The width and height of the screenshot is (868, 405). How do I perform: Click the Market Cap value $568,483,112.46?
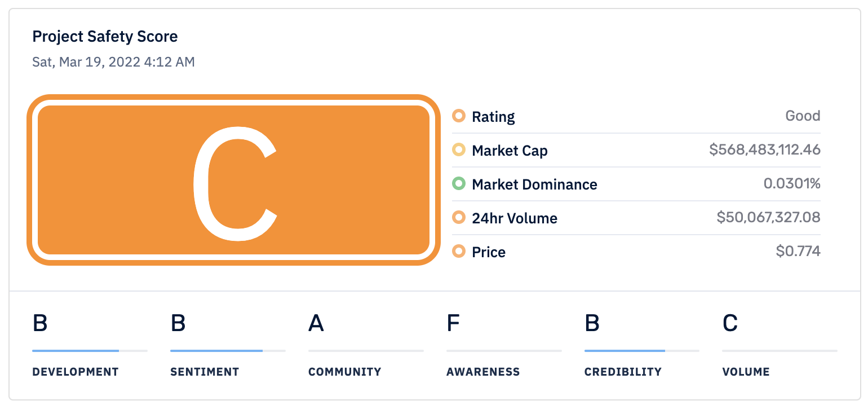click(765, 150)
